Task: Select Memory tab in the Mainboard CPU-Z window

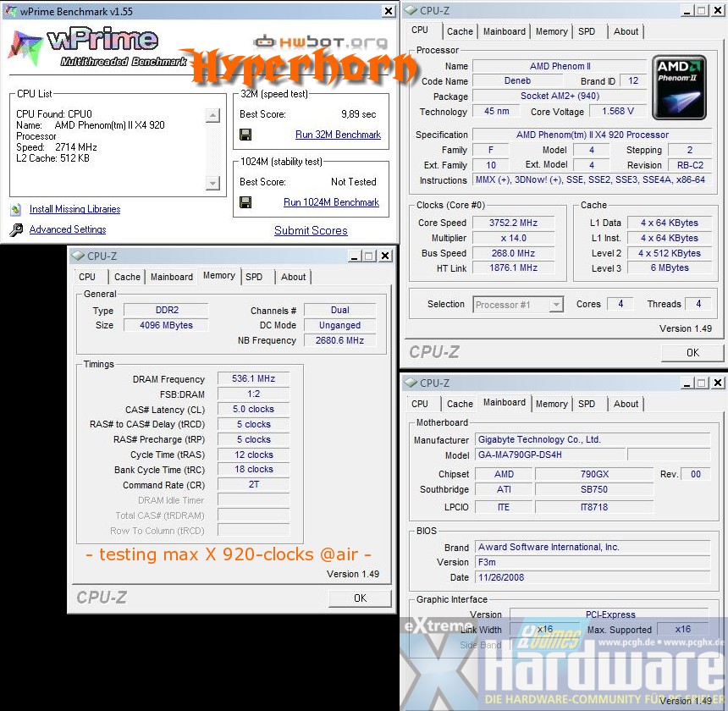Action: (x=552, y=404)
